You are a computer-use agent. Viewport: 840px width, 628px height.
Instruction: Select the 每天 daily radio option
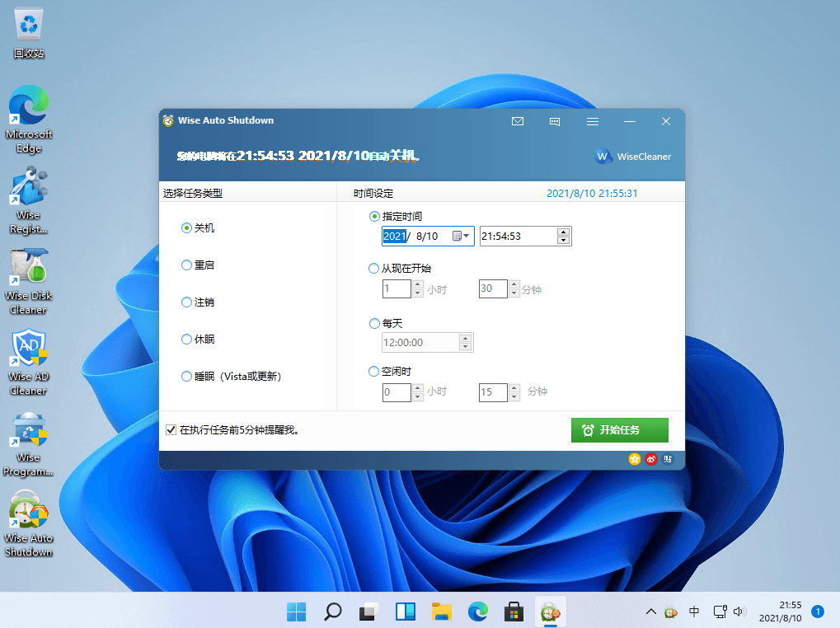tap(386, 323)
